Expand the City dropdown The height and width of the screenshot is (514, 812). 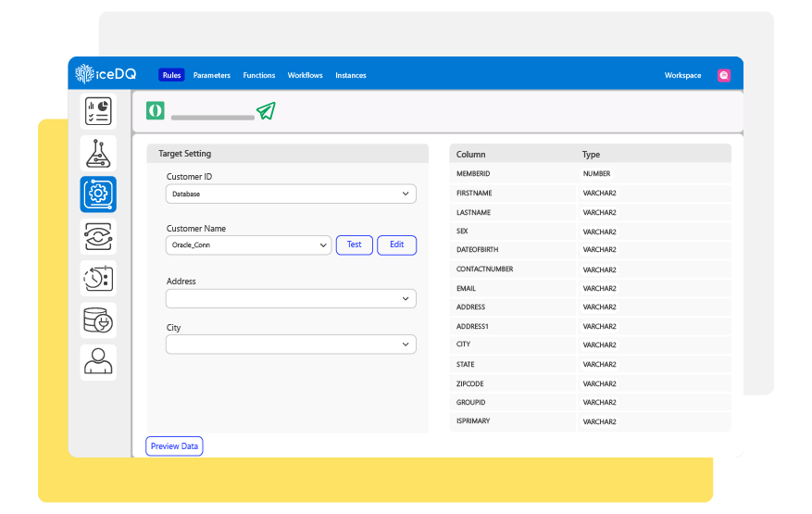click(291, 345)
